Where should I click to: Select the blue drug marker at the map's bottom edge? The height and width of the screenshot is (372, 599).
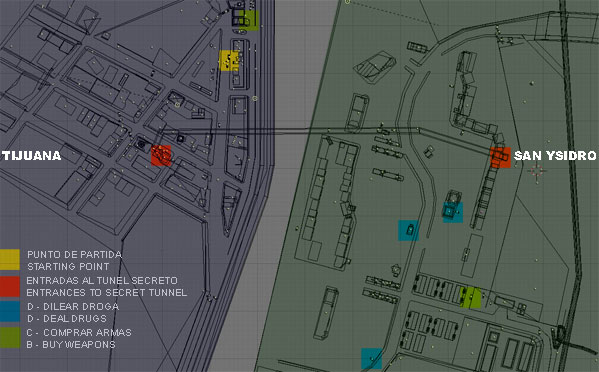pyautogui.click(x=372, y=358)
